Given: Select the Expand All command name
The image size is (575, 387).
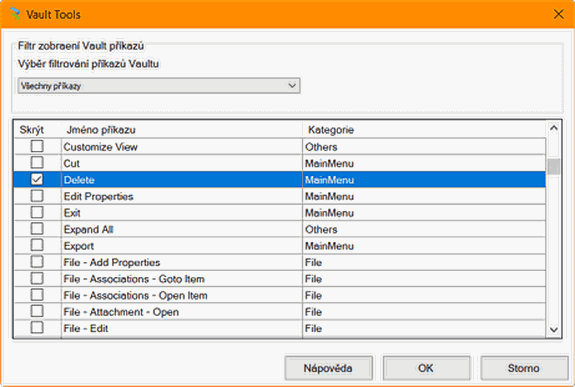Looking at the screenshot, I should pos(88,229).
